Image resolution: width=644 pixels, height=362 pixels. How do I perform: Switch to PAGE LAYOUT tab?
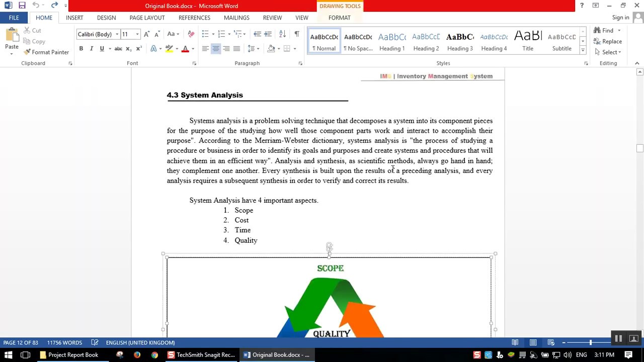(x=147, y=18)
